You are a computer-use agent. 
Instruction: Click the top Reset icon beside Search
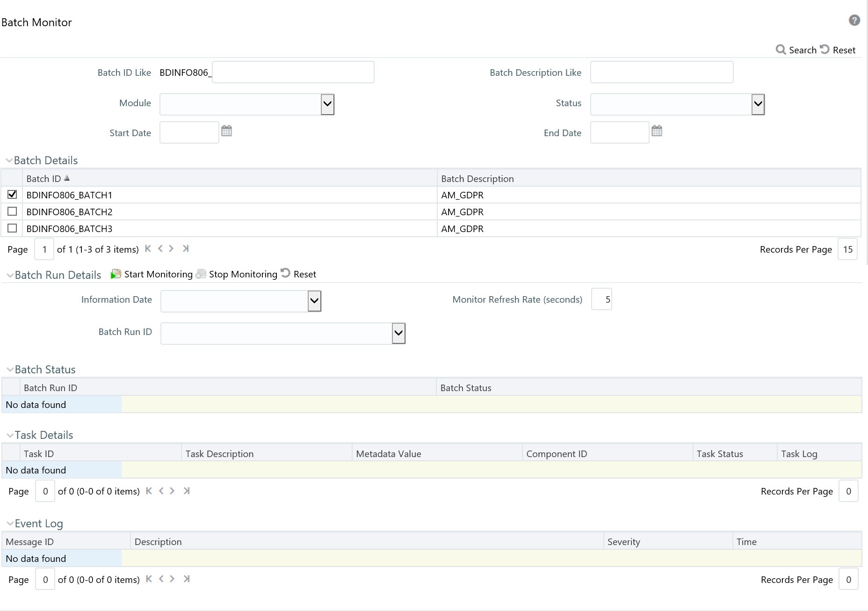825,49
